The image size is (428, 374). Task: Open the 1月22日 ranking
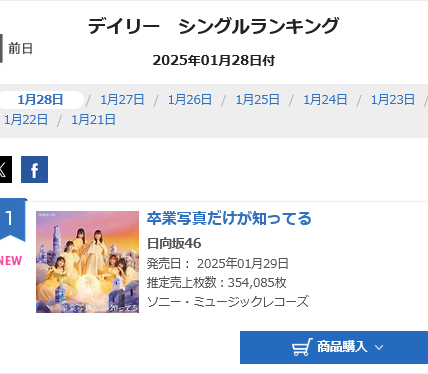click(x=26, y=120)
